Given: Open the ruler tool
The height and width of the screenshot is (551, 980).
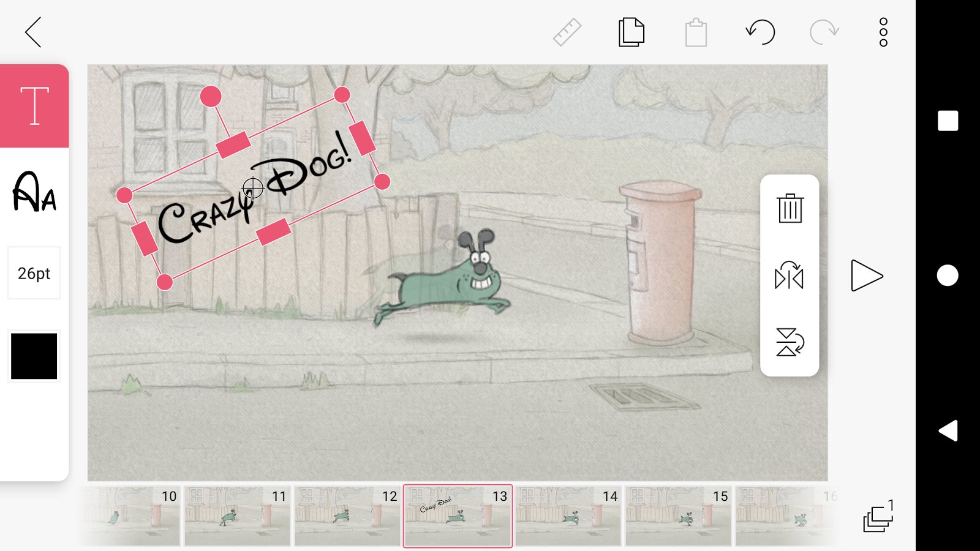Looking at the screenshot, I should coord(567,32).
